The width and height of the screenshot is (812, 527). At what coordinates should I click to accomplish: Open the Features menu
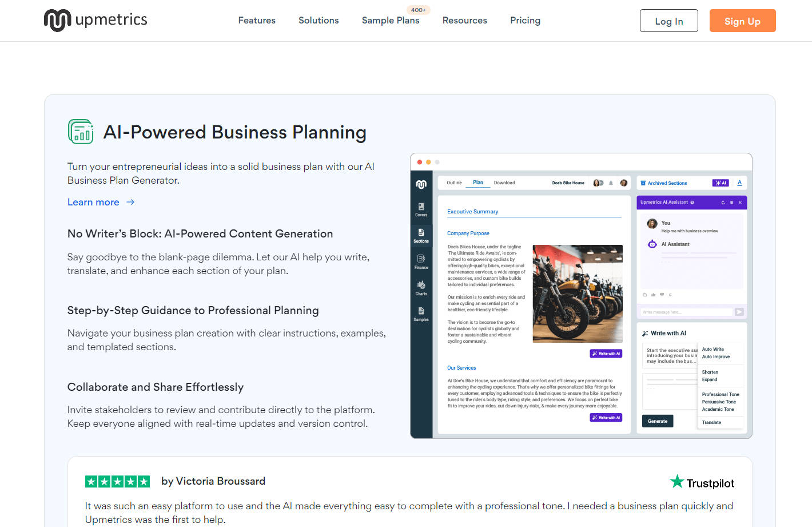(x=257, y=21)
